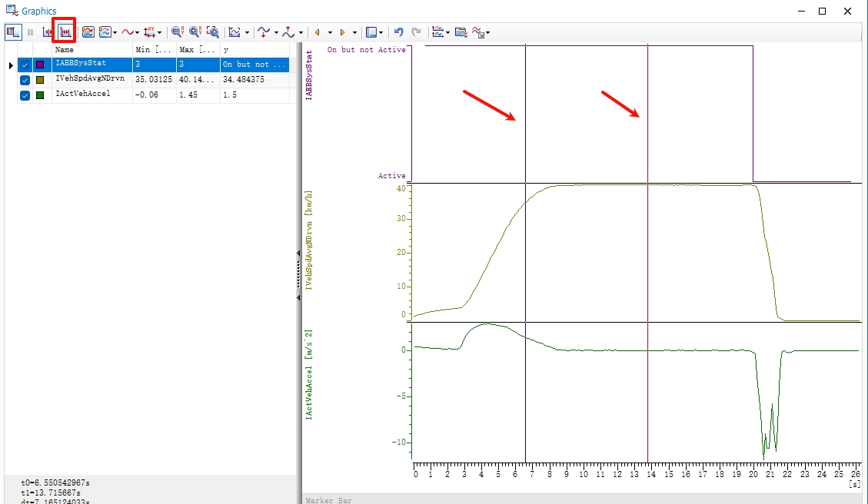The image size is (868, 504).
Task: Click the blue undo arrow icon
Action: click(x=398, y=32)
